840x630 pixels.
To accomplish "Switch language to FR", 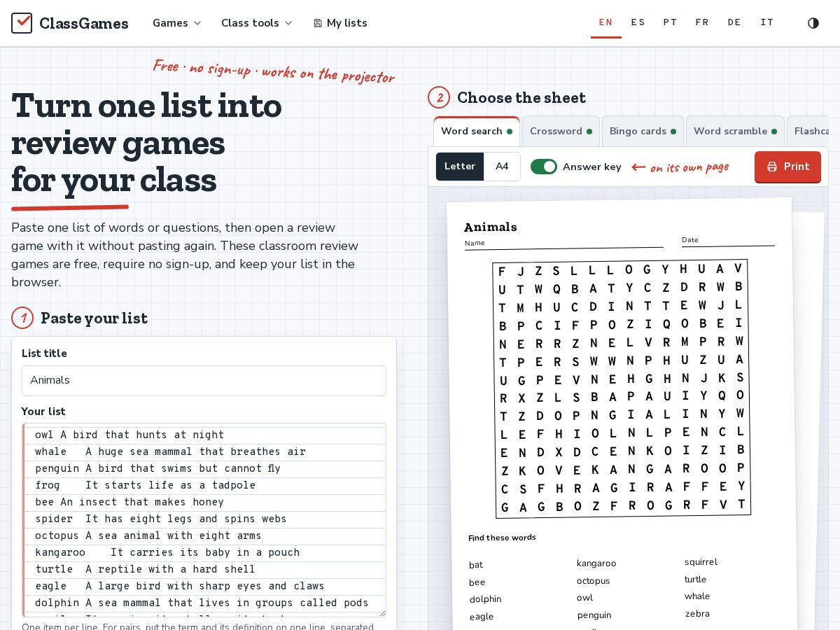I will point(702,22).
